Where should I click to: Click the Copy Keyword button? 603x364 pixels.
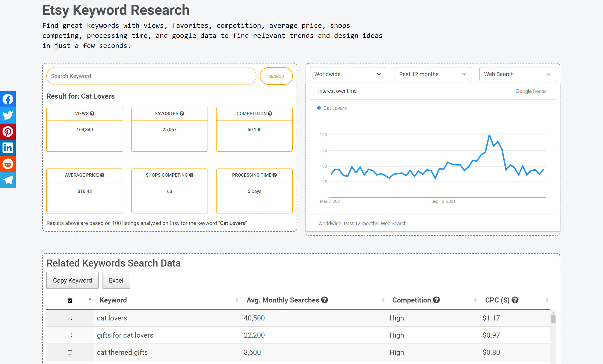click(x=72, y=280)
